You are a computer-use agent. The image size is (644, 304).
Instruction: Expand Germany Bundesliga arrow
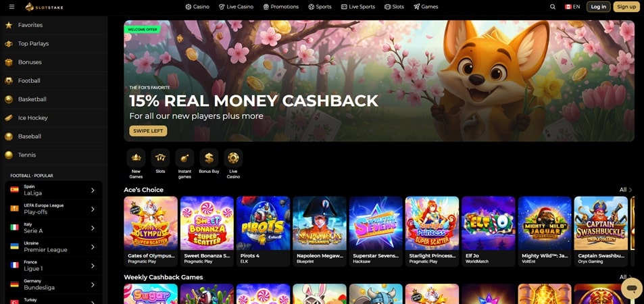tap(93, 284)
